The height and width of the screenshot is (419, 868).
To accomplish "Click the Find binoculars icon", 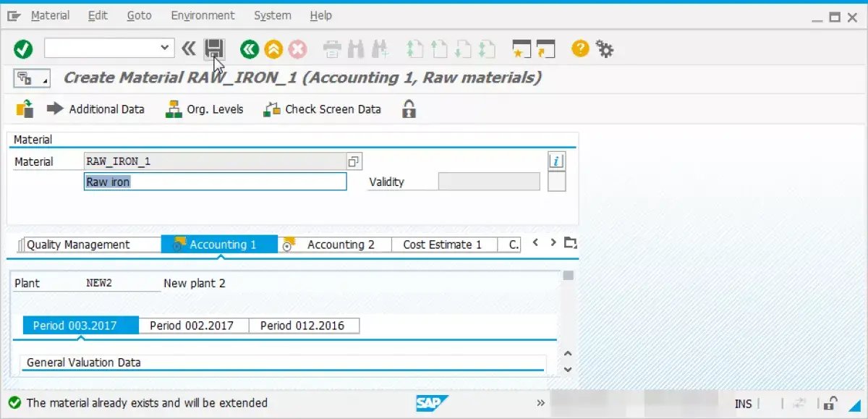I will tap(355, 49).
